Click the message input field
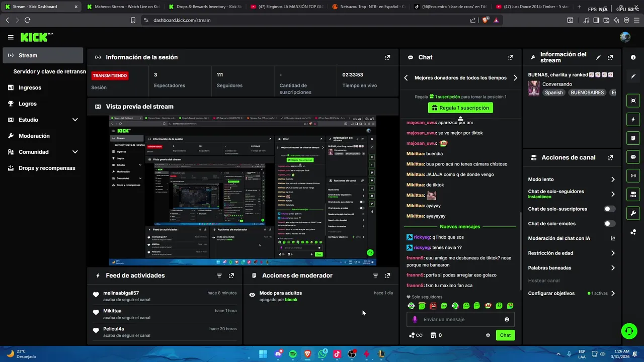Image resolution: width=644 pixels, height=362 pixels. click(460, 319)
